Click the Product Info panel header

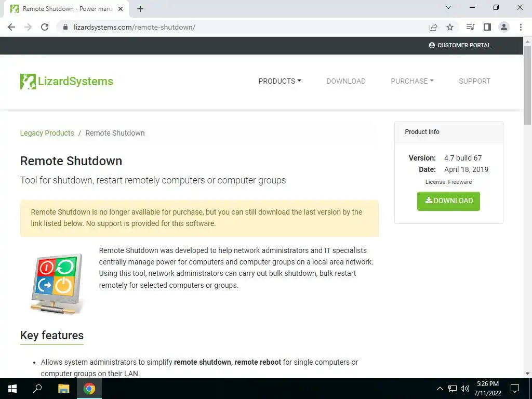click(448, 132)
